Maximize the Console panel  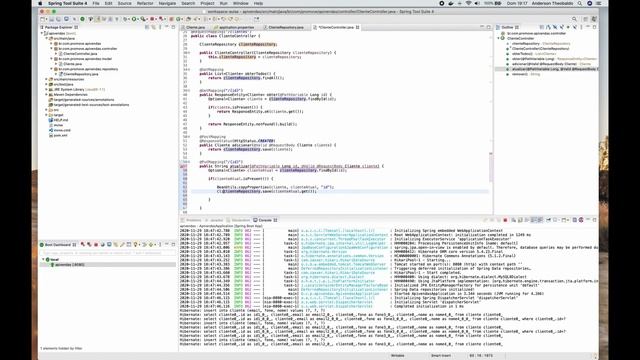coord(595,220)
